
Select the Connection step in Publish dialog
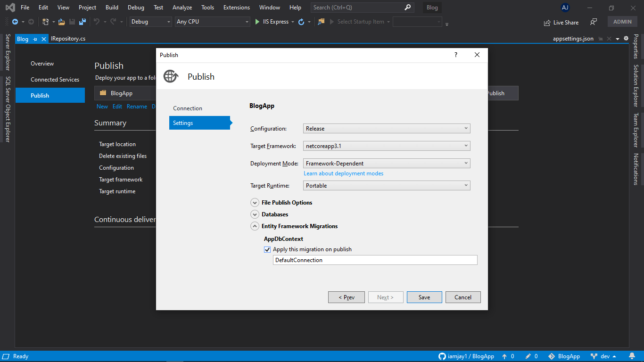point(188,108)
